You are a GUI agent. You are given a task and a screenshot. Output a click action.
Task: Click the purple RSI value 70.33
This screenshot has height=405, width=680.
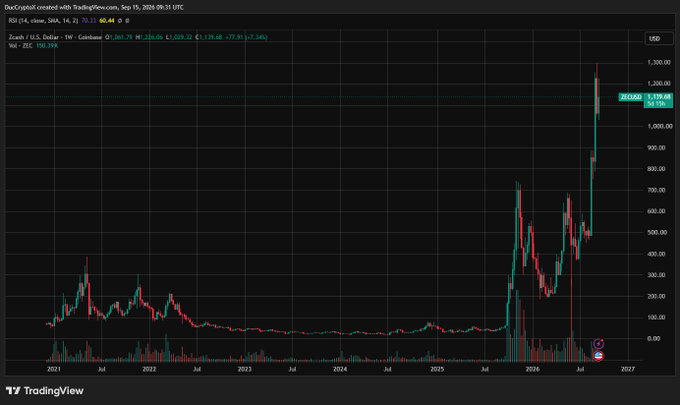[x=88, y=20]
